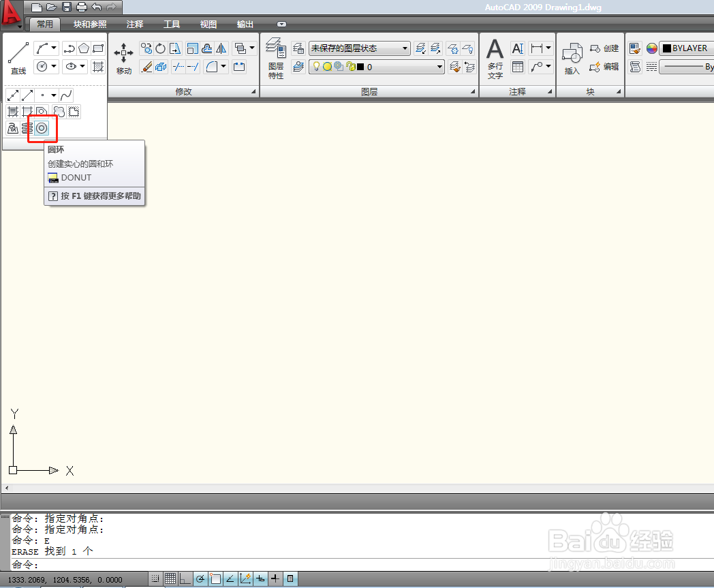Click the 创建 block button
The height and width of the screenshot is (588, 714).
[604, 48]
